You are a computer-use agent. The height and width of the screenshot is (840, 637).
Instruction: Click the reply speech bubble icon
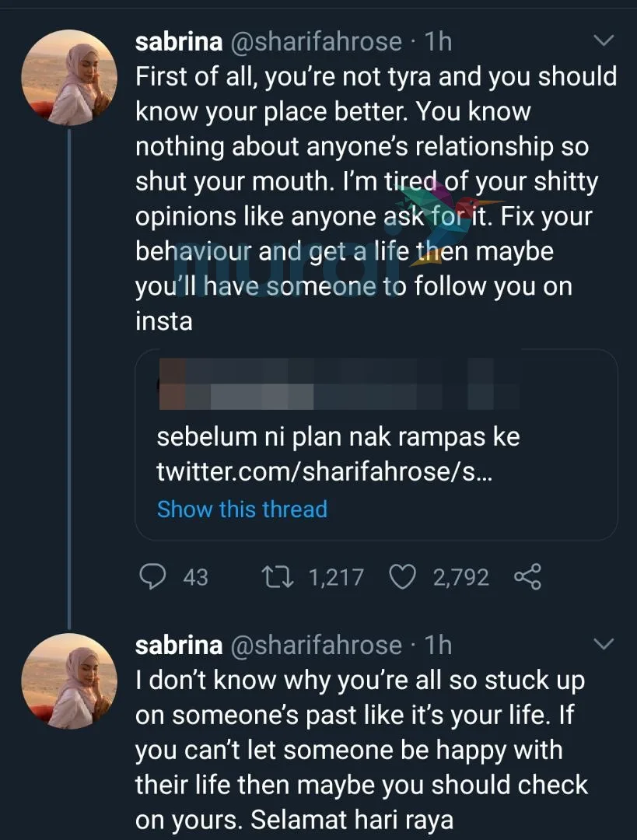[152, 577]
